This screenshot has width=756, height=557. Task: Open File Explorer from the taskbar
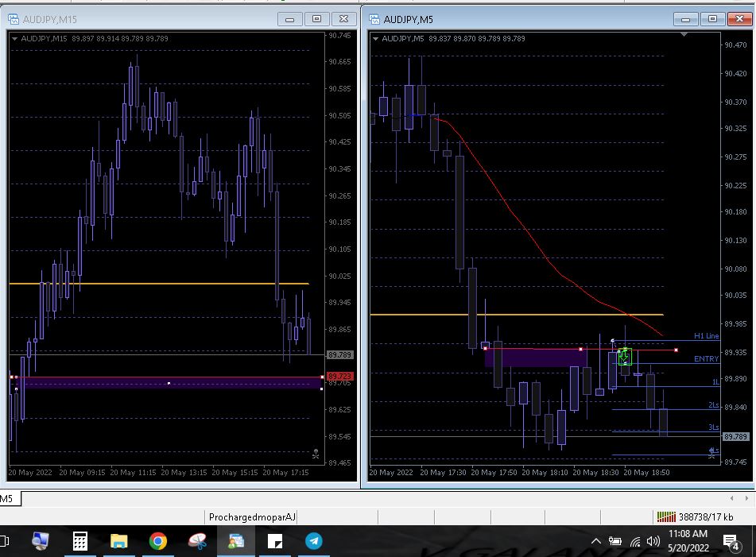tap(118, 542)
